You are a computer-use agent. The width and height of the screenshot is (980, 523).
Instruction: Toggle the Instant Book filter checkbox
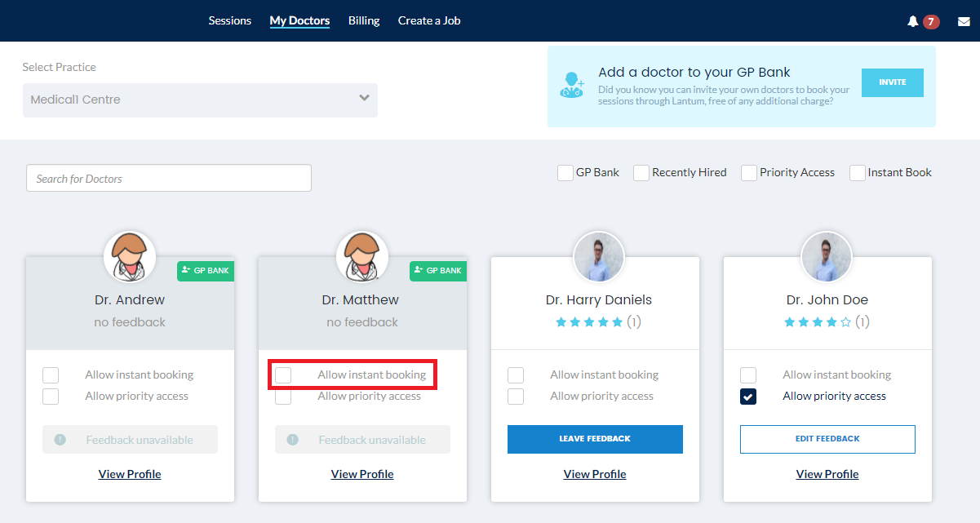[x=858, y=173]
